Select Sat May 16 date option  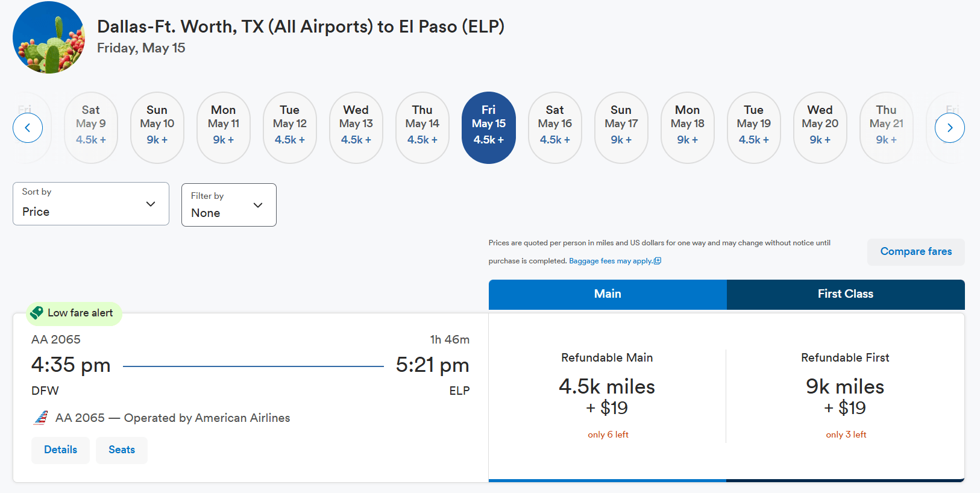click(555, 128)
